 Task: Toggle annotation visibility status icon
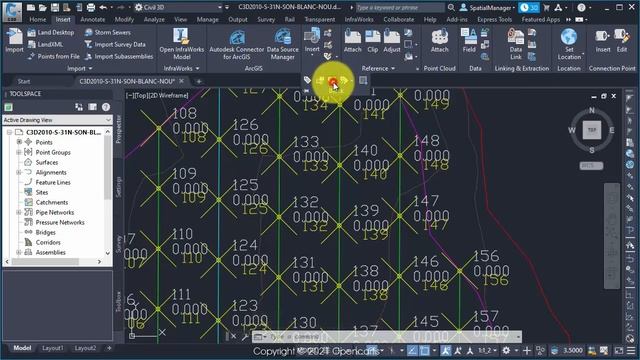[x=445, y=351]
